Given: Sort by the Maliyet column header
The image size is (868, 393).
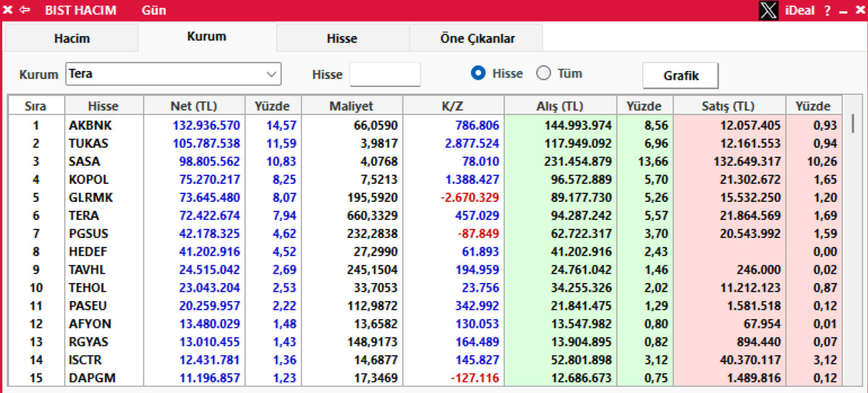Looking at the screenshot, I should tap(352, 106).
